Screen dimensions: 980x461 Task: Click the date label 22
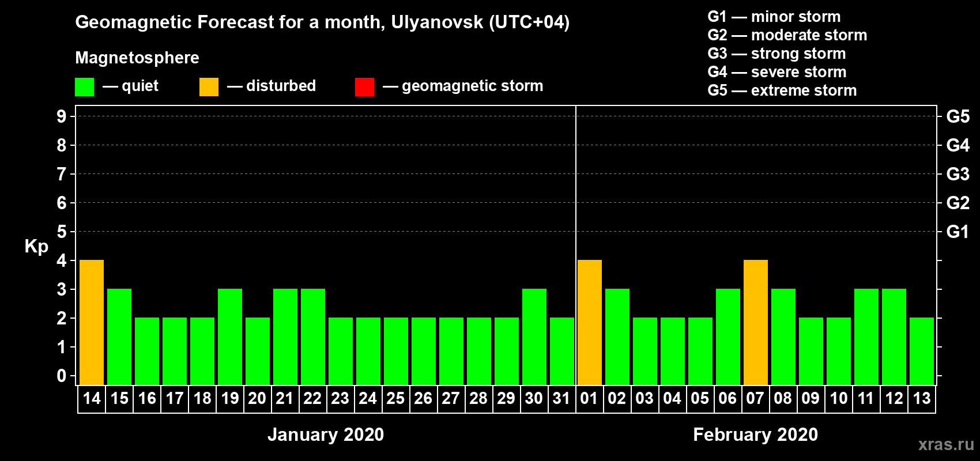pyautogui.click(x=312, y=399)
